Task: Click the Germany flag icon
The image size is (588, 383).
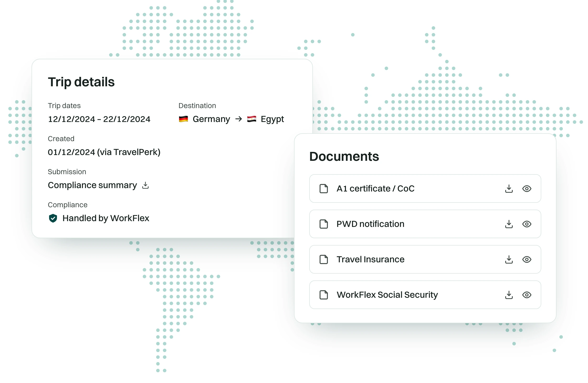Action: [x=183, y=119]
